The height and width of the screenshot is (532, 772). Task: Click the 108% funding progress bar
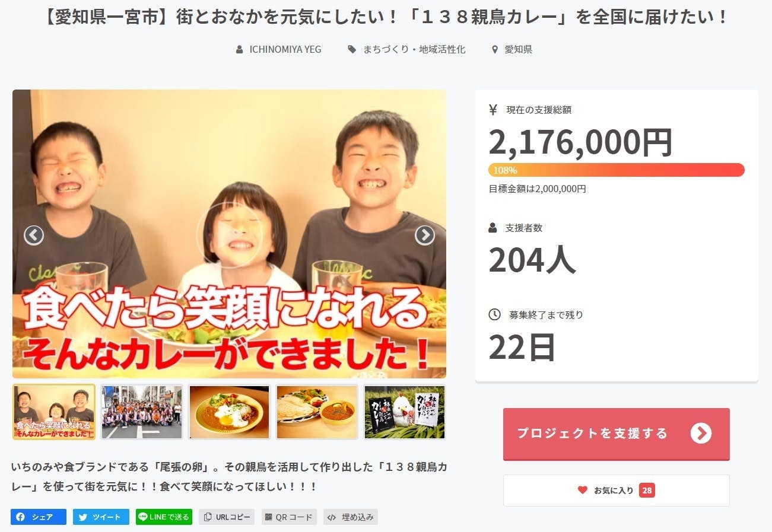pos(616,170)
